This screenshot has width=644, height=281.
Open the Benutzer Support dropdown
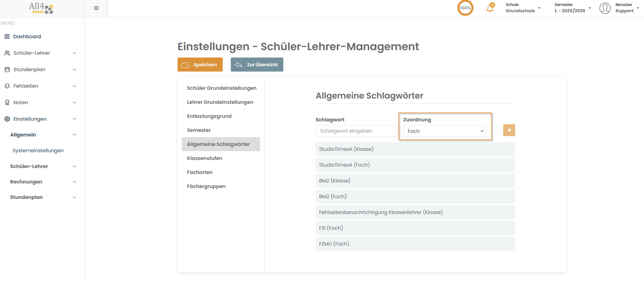(x=627, y=8)
